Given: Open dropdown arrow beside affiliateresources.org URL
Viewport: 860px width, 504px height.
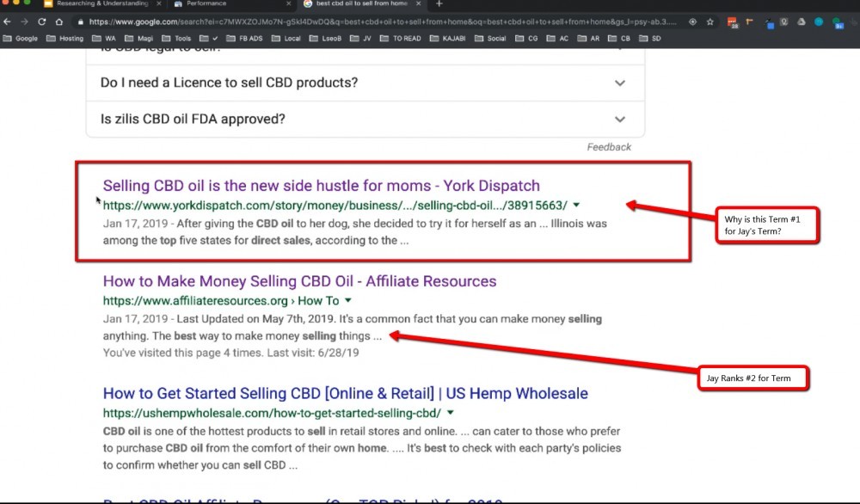Looking at the screenshot, I should [x=348, y=300].
